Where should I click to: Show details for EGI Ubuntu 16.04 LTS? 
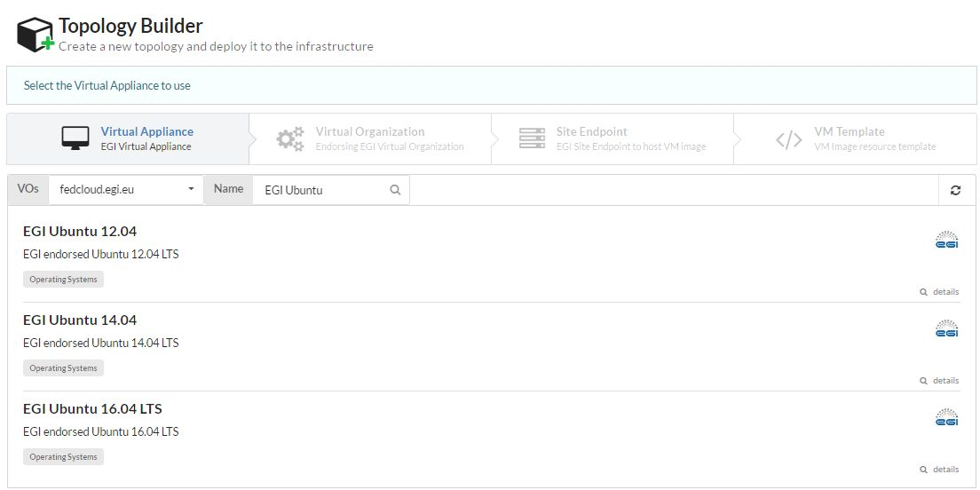[939, 470]
